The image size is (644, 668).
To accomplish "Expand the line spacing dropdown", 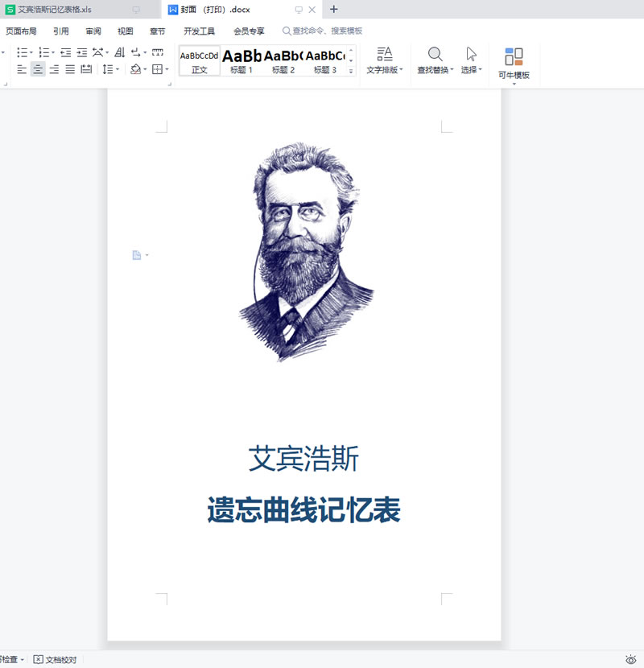I will (x=118, y=70).
